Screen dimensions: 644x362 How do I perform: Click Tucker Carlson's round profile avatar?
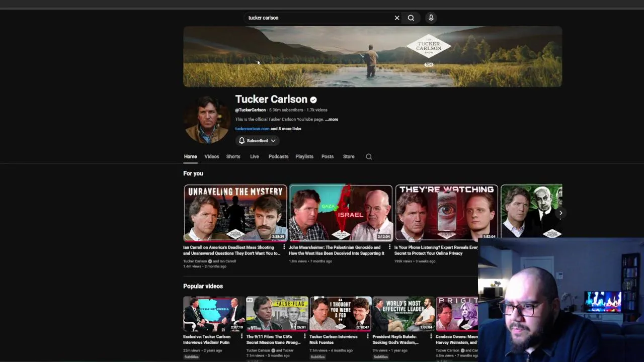coord(207,119)
